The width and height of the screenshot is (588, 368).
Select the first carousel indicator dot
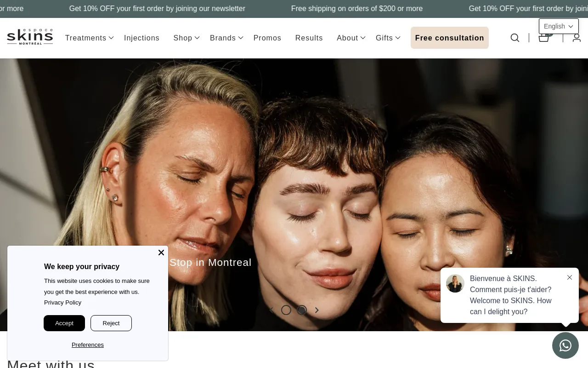tap(286, 310)
